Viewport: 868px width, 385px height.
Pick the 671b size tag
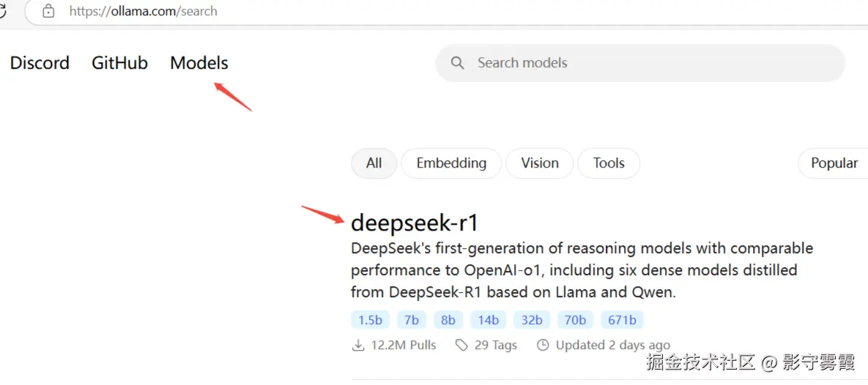[x=622, y=320]
